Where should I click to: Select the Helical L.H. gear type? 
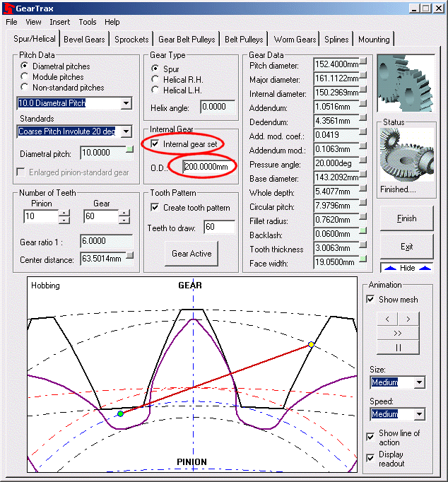pyautogui.click(x=155, y=90)
